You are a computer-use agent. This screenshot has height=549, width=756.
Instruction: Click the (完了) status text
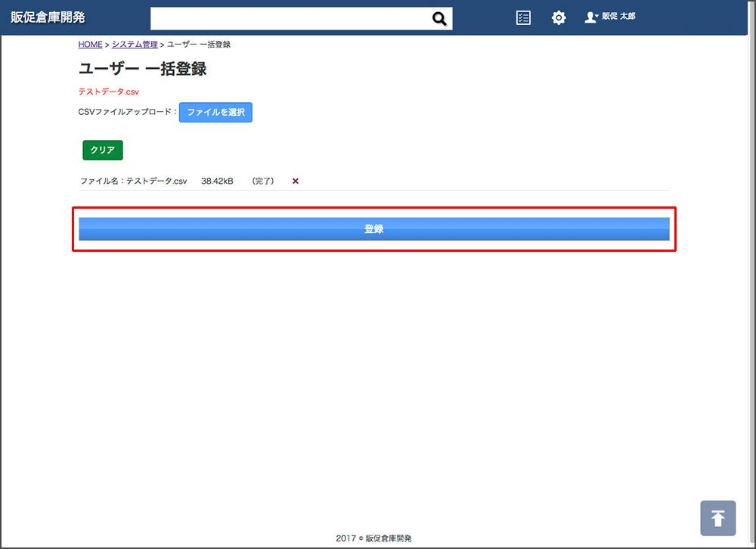tap(263, 181)
